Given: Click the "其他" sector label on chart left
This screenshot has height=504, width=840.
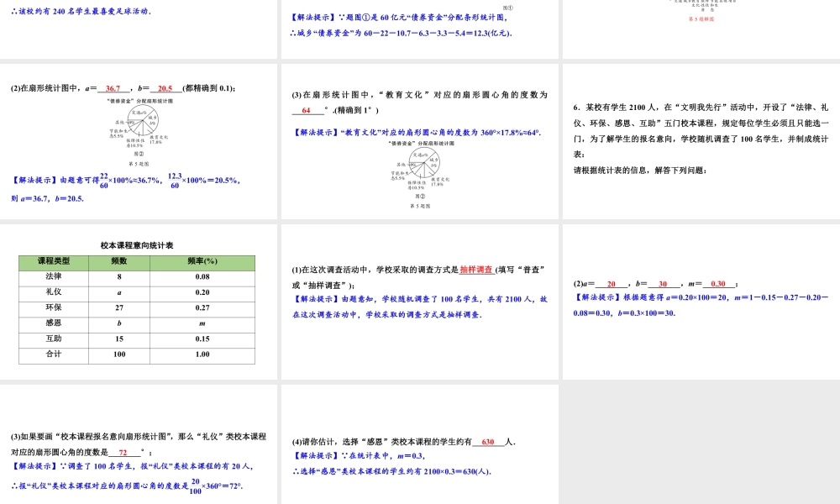Looking at the screenshot, I should (x=118, y=122).
